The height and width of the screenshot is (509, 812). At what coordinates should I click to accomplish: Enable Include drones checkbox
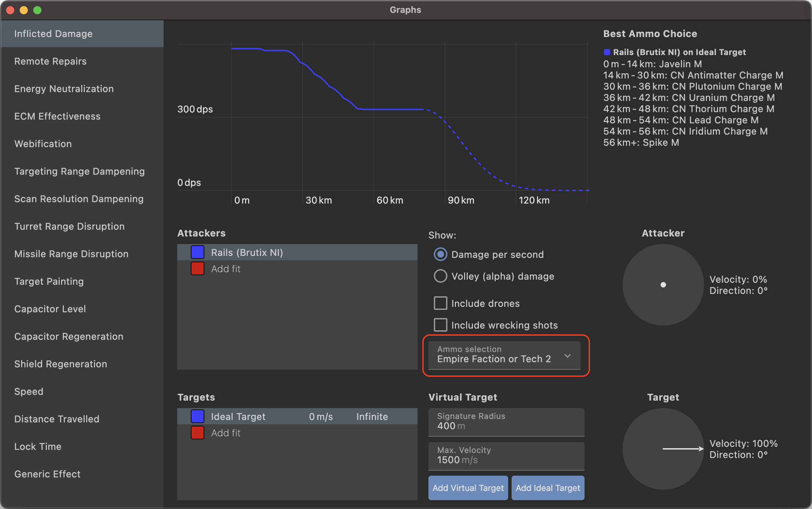tap(440, 303)
